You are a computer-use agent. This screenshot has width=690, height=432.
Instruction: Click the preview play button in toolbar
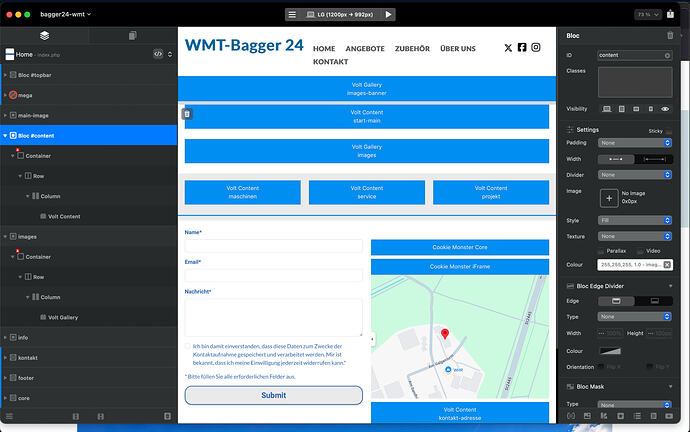pos(388,15)
